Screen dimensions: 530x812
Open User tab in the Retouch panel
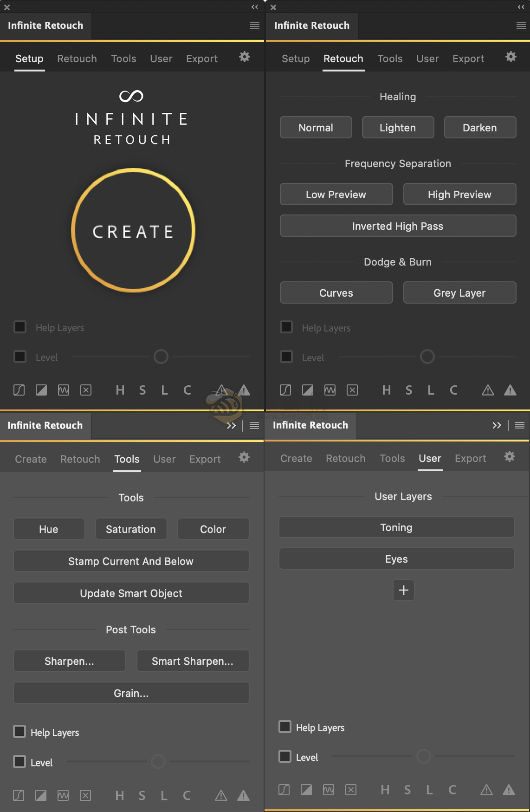coord(427,58)
